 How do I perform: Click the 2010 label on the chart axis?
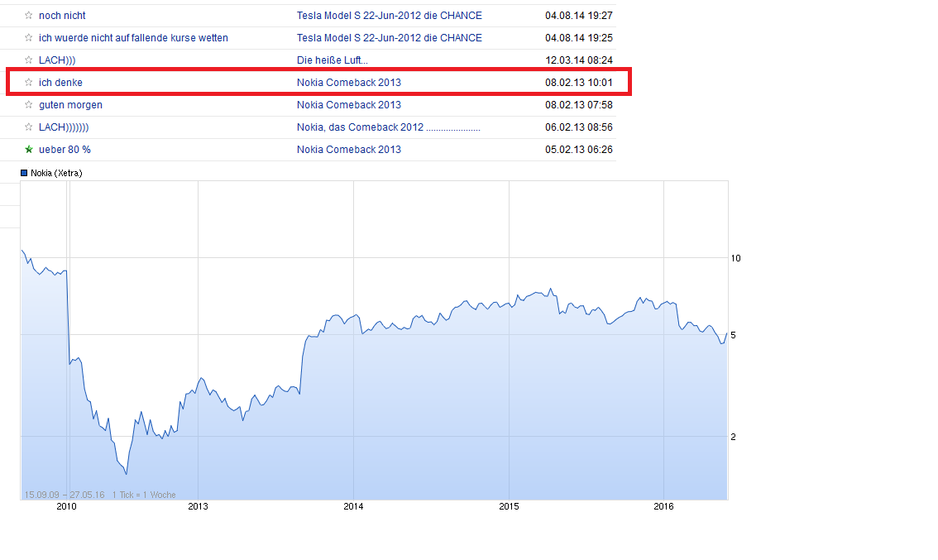[x=66, y=506]
